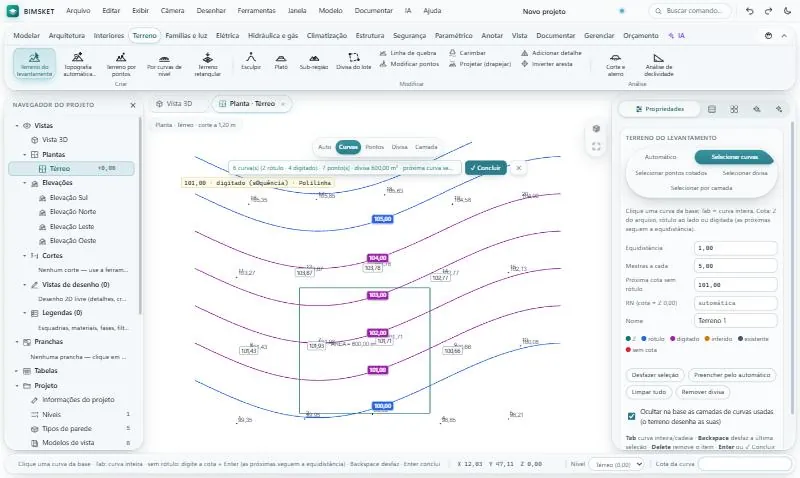Expand the Tabelas tree node
The width and height of the screenshot is (800, 478).
click(x=17, y=371)
